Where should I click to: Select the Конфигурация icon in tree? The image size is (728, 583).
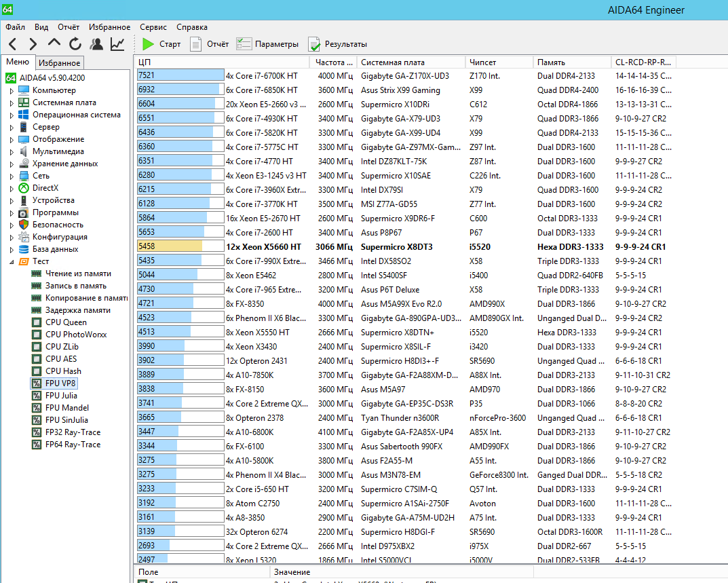tap(24, 237)
